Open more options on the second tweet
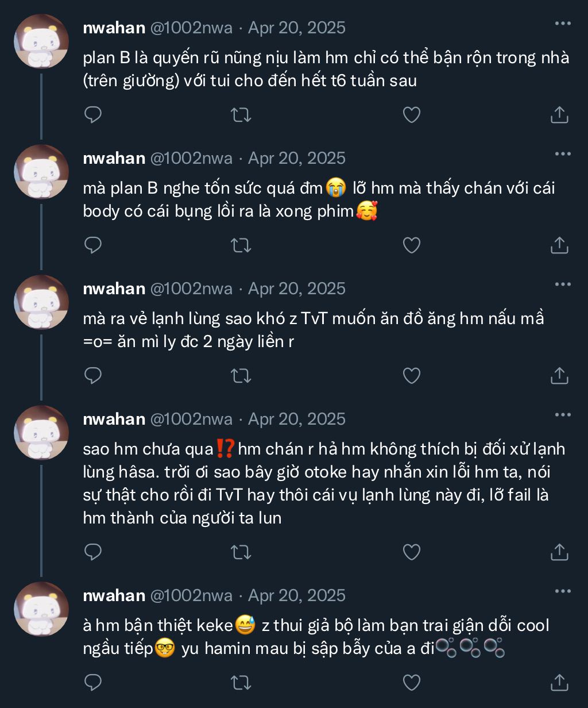This screenshot has height=708, width=588. 563,155
